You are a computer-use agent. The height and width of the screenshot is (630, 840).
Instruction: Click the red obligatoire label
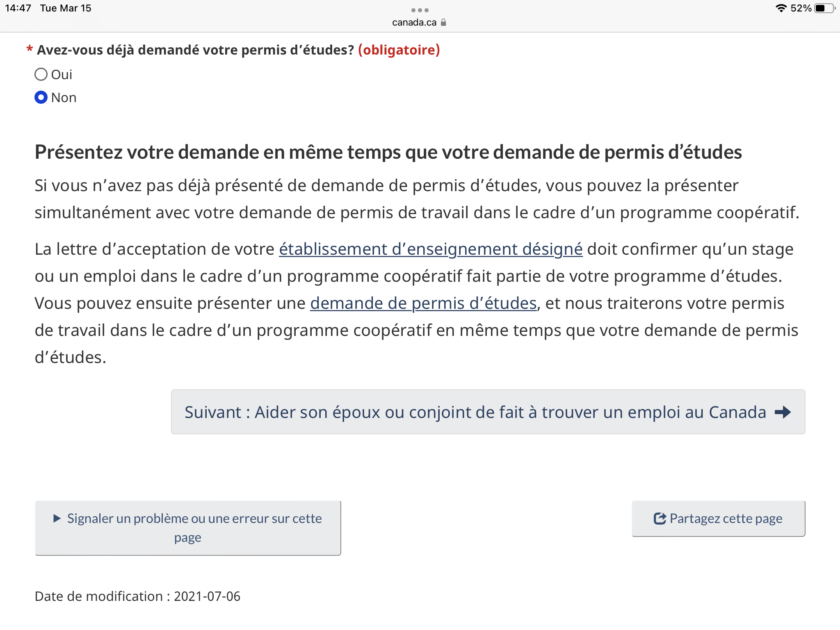pos(399,50)
